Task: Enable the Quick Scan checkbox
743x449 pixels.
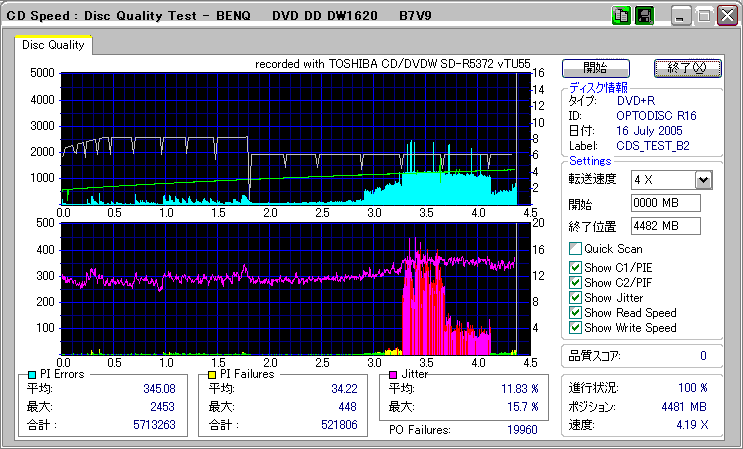Action: [x=575, y=249]
